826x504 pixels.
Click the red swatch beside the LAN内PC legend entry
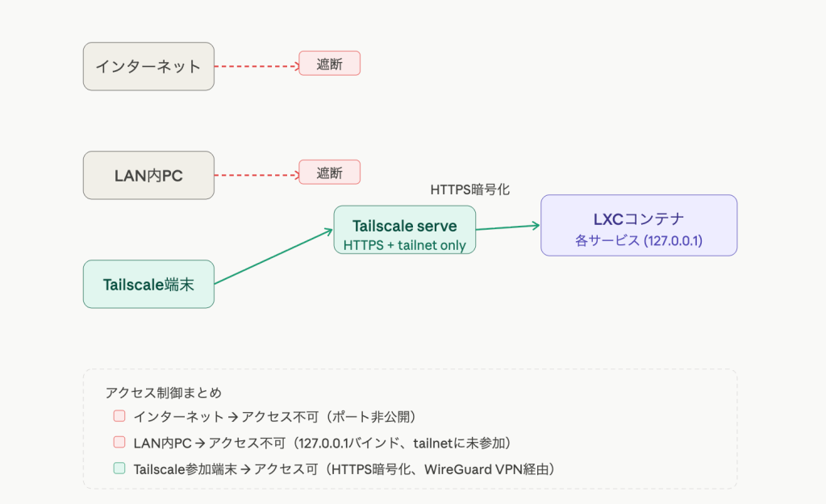coord(119,442)
